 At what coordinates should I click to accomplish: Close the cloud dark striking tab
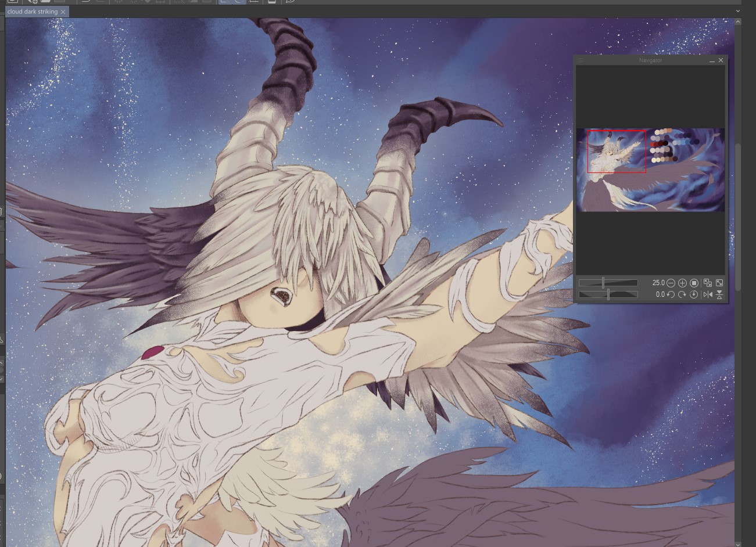point(63,12)
